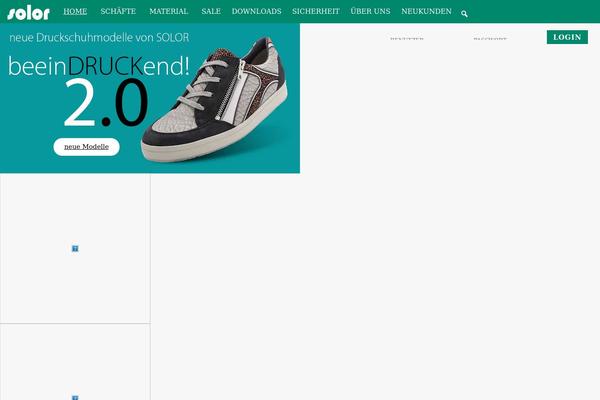This screenshot has height=400, width=600.
Task: Click the green LOGIN button
Action: pyautogui.click(x=567, y=37)
